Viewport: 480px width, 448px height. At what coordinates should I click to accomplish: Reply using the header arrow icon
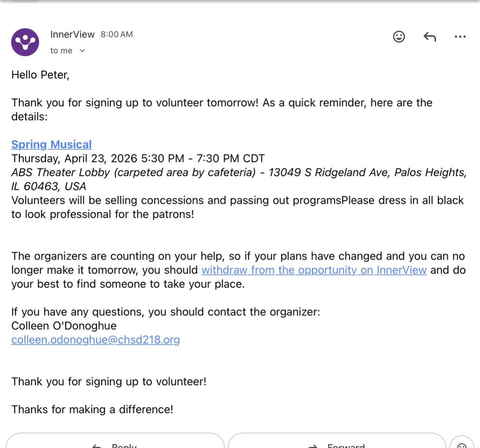point(429,37)
